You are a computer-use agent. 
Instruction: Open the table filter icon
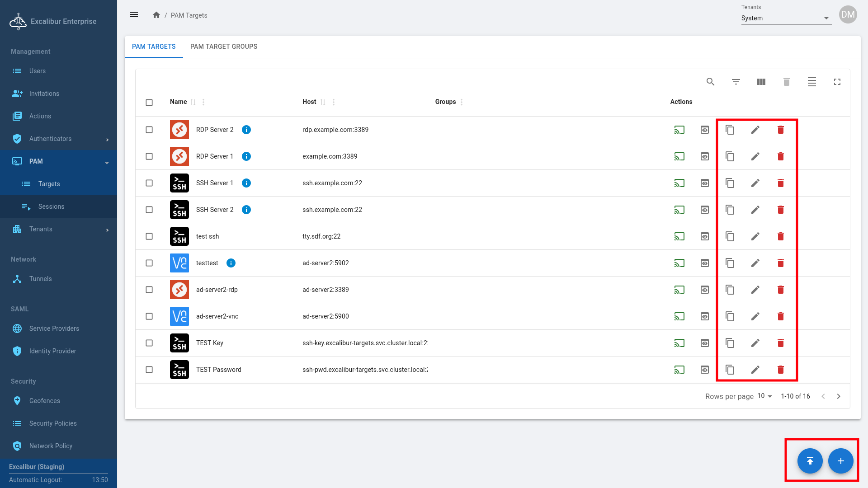tap(736, 82)
